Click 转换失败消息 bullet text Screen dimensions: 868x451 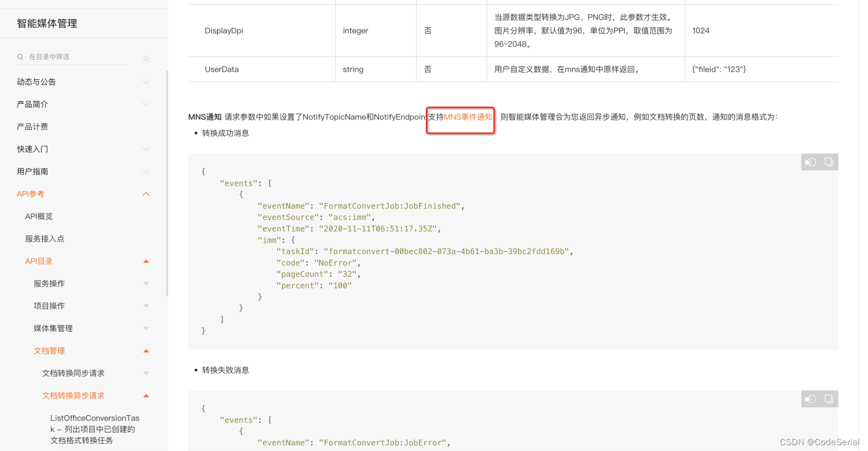pos(226,370)
